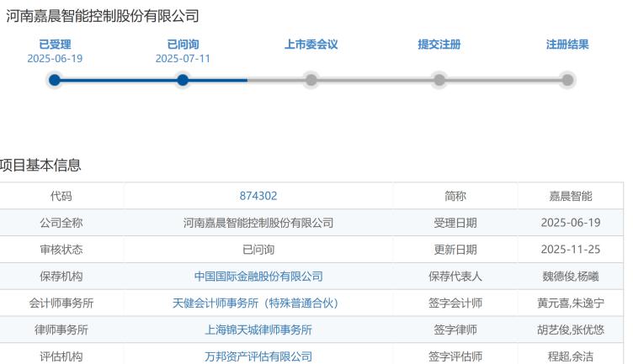The image size is (633, 364).
Task: Click the 已受理 timeline step dot
Action: click(55, 80)
